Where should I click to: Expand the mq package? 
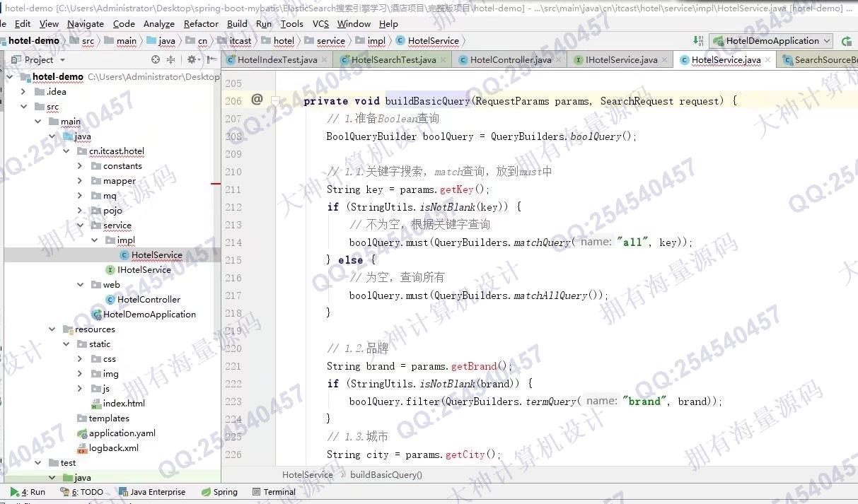pos(80,195)
